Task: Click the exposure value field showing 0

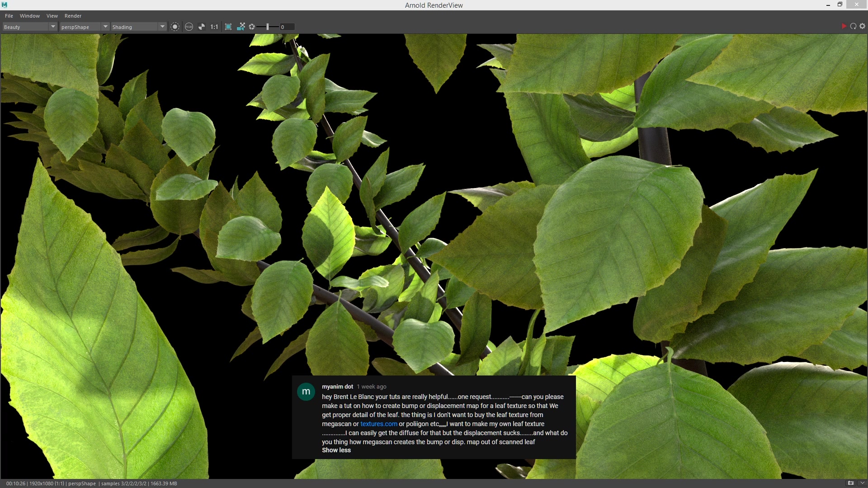Action: (x=287, y=27)
